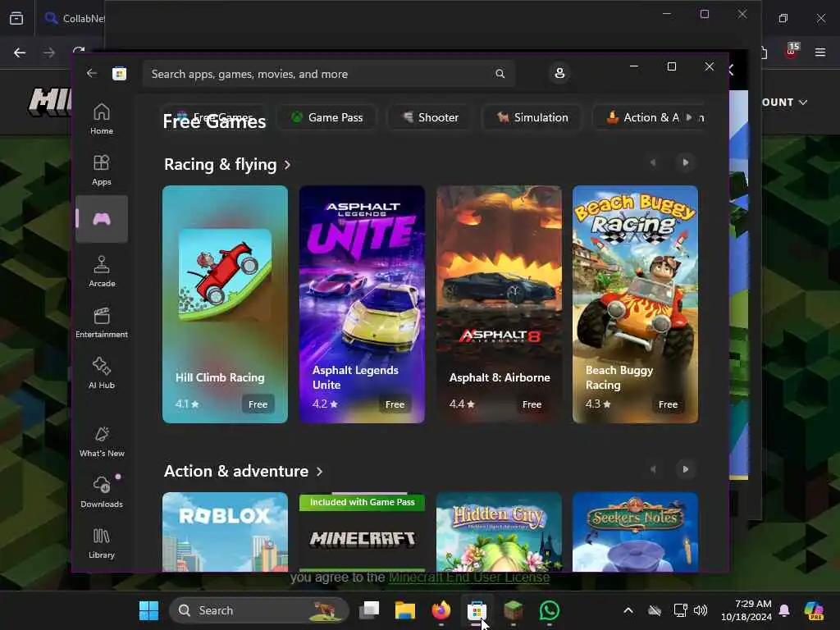Show next Racing & flying games
The height and width of the screenshot is (630, 840).
click(x=685, y=162)
